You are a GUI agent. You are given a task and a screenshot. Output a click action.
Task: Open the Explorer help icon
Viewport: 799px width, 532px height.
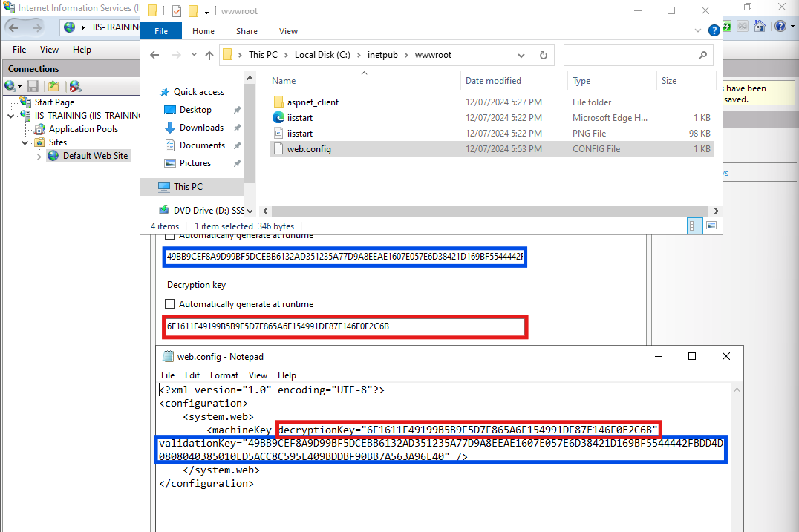(x=714, y=31)
